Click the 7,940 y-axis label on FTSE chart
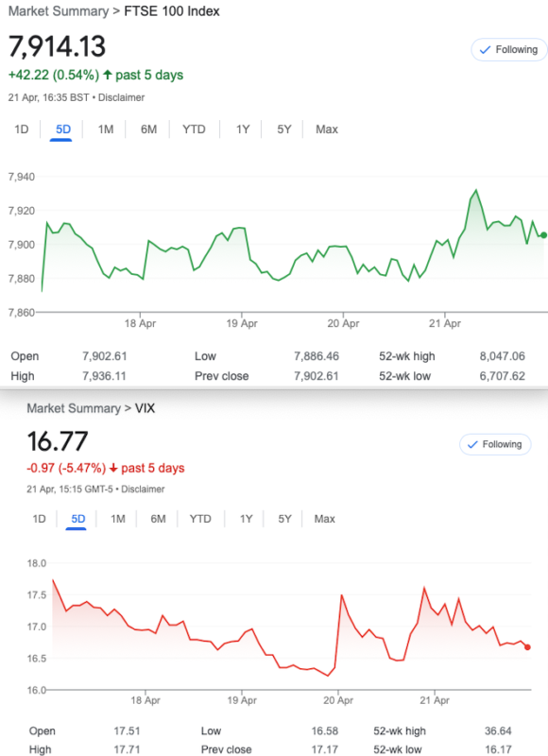This screenshot has height=756, width=548. 21,177
